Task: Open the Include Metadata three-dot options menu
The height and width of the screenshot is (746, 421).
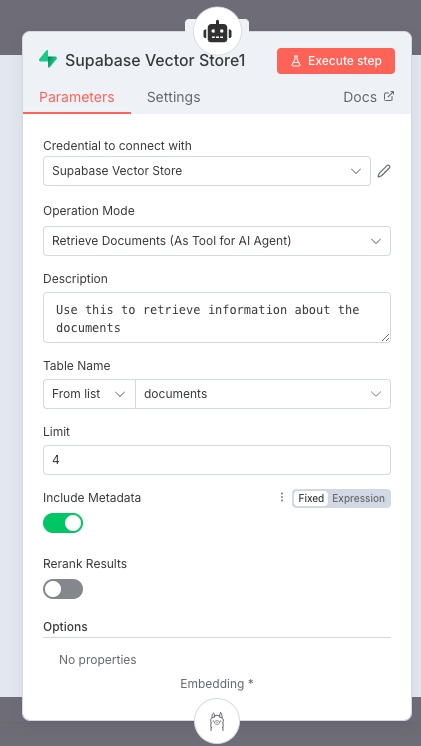Action: coord(282,498)
